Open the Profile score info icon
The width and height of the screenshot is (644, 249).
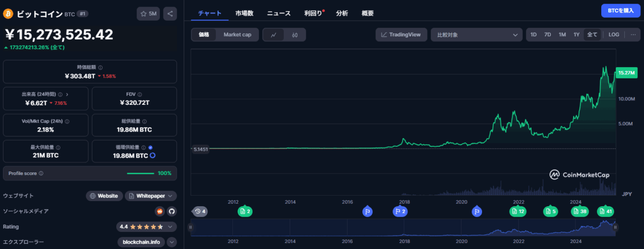(x=41, y=173)
